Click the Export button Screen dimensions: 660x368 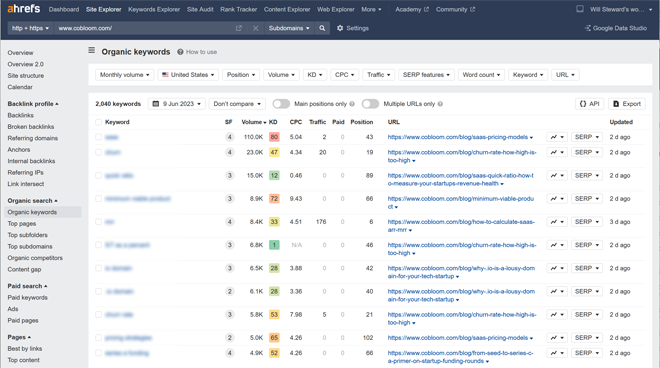(627, 104)
